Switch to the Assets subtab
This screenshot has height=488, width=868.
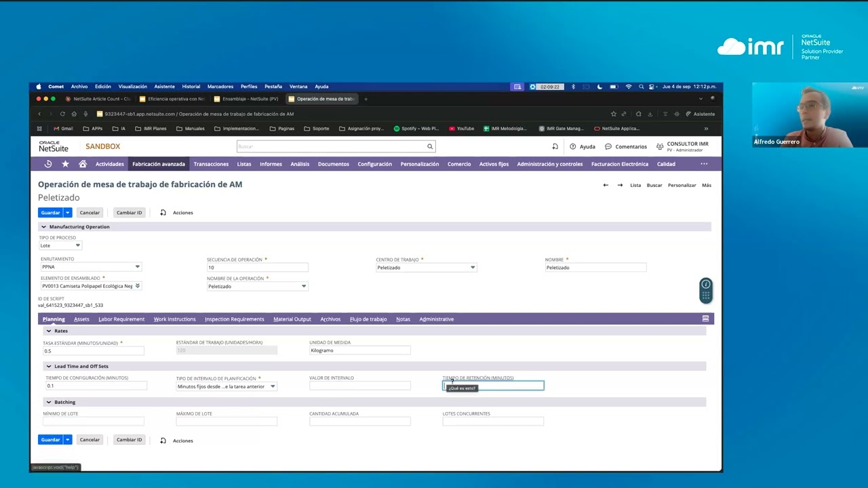click(81, 319)
